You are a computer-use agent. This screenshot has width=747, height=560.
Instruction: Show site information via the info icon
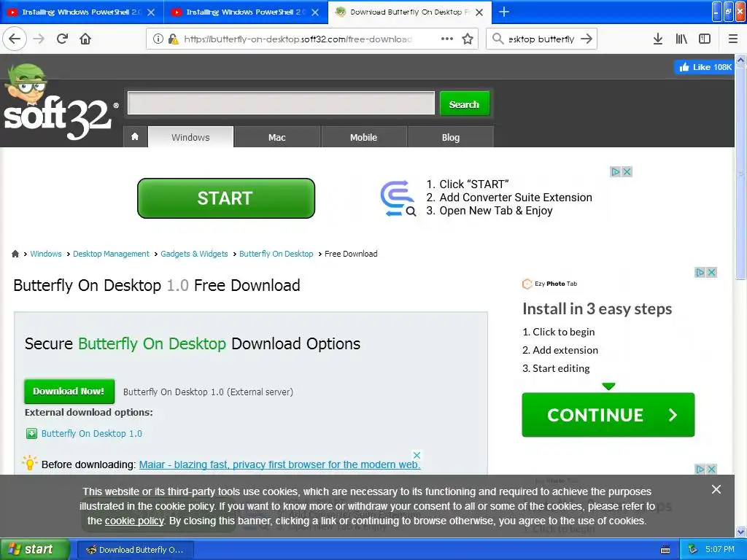point(158,39)
